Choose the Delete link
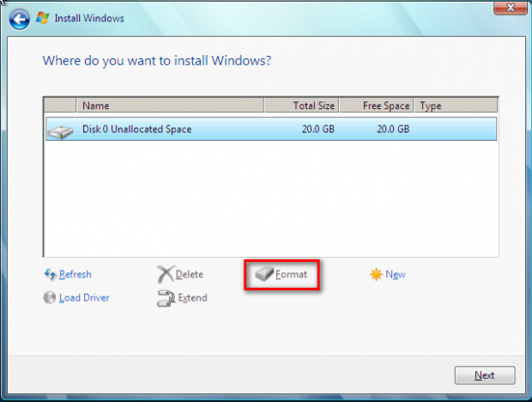 tap(190, 274)
